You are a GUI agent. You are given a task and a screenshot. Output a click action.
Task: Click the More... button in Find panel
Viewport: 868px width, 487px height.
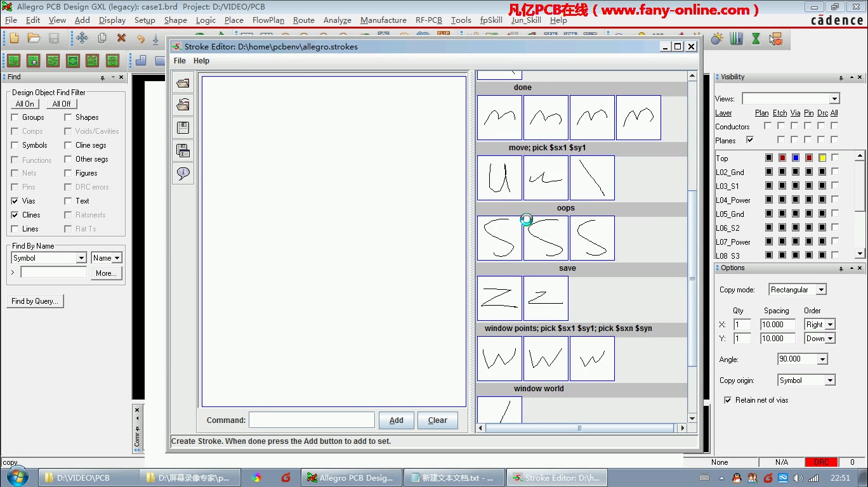[106, 273]
